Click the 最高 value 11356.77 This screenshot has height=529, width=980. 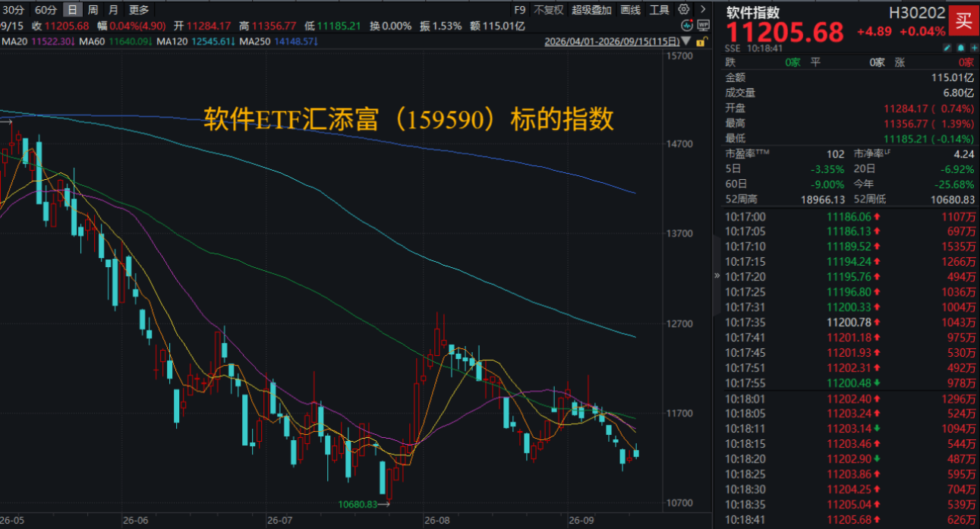pyautogui.click(x=904, y=123)
